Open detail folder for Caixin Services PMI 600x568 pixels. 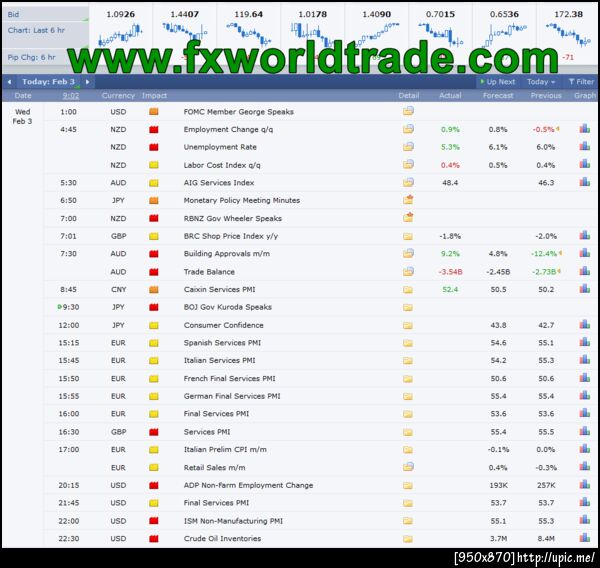[x=408, y=289]
